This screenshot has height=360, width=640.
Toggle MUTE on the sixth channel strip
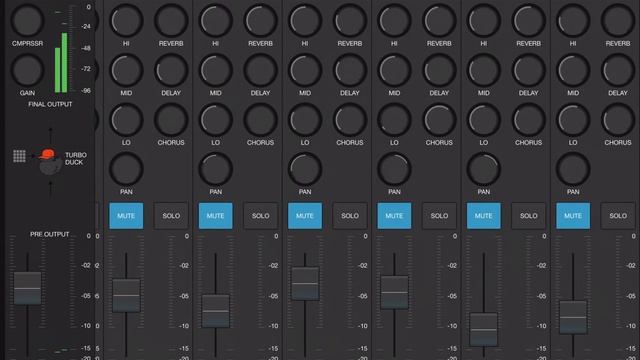(x=573, y=216)
